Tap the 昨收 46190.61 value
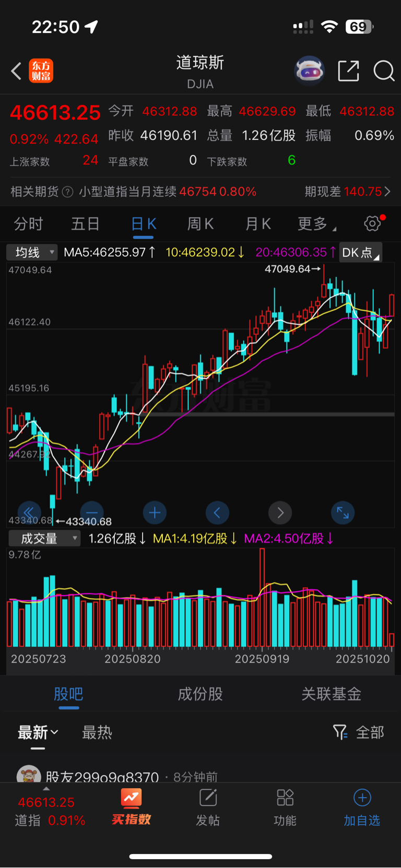 (169, 136)
